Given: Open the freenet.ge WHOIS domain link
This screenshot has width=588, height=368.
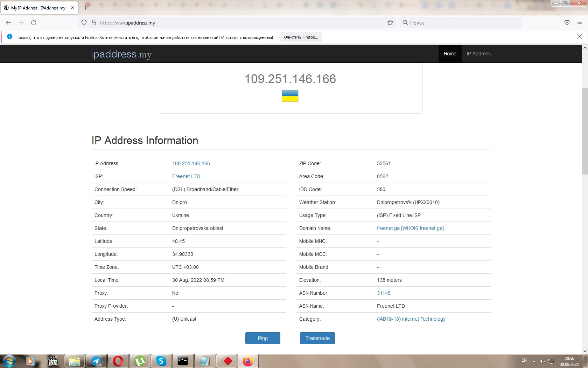Looking at the screenshot, I should coord(410,228).
